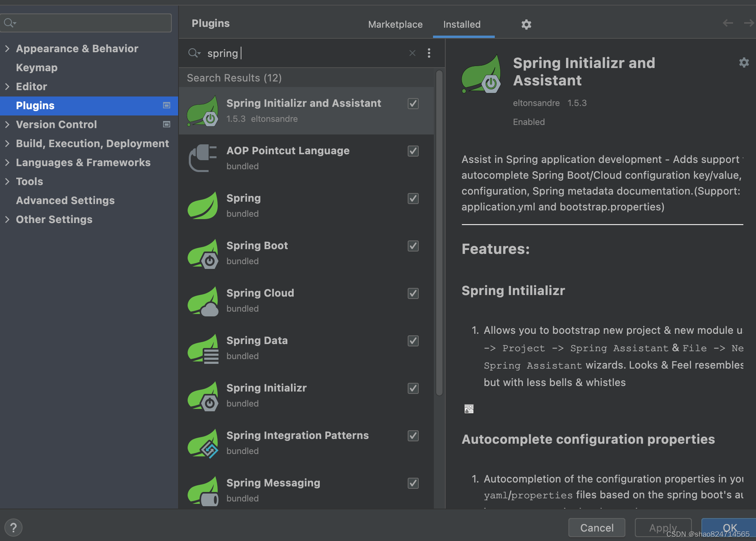The image size is (756, 541).
Task: Click the project-level icon beside Version Control
Action: (x=167, y=124)
